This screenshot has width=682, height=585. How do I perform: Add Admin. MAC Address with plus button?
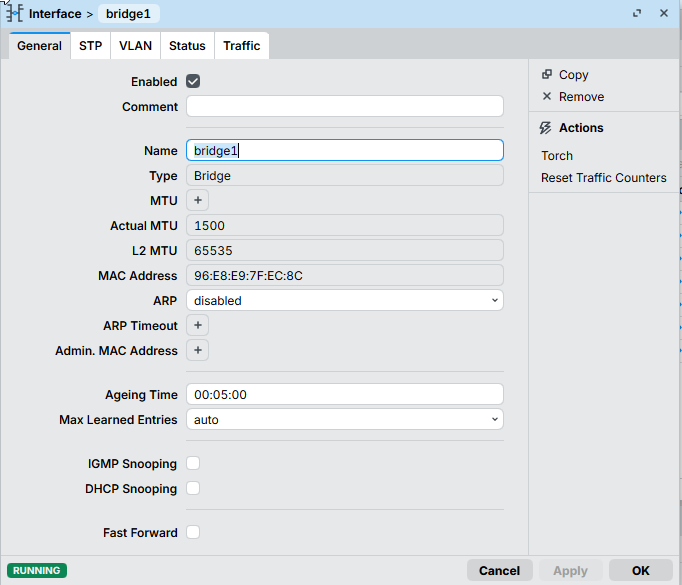tap(197, 350)
